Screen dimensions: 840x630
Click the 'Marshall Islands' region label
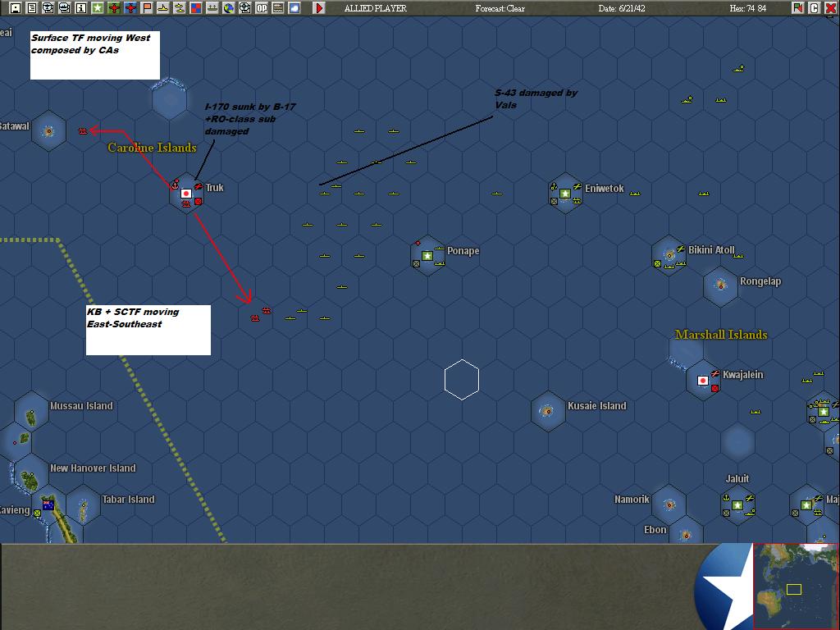(721, 335)
